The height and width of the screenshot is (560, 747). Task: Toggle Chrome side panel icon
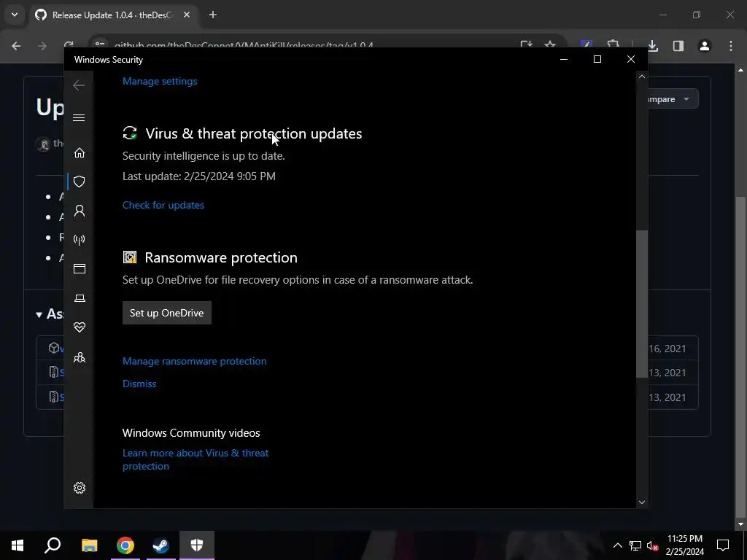point(678,46)
